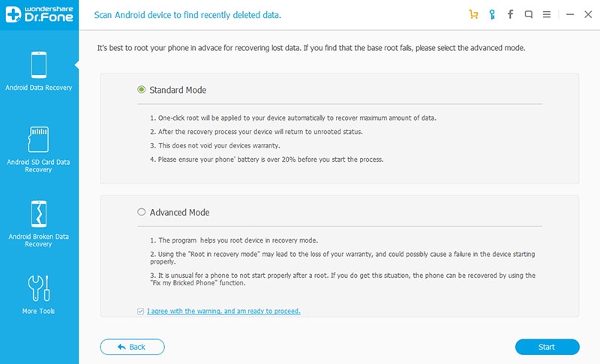This screenshot has width=600, height=364.
Task: Click the Back button
Action: tap(132, 347)
